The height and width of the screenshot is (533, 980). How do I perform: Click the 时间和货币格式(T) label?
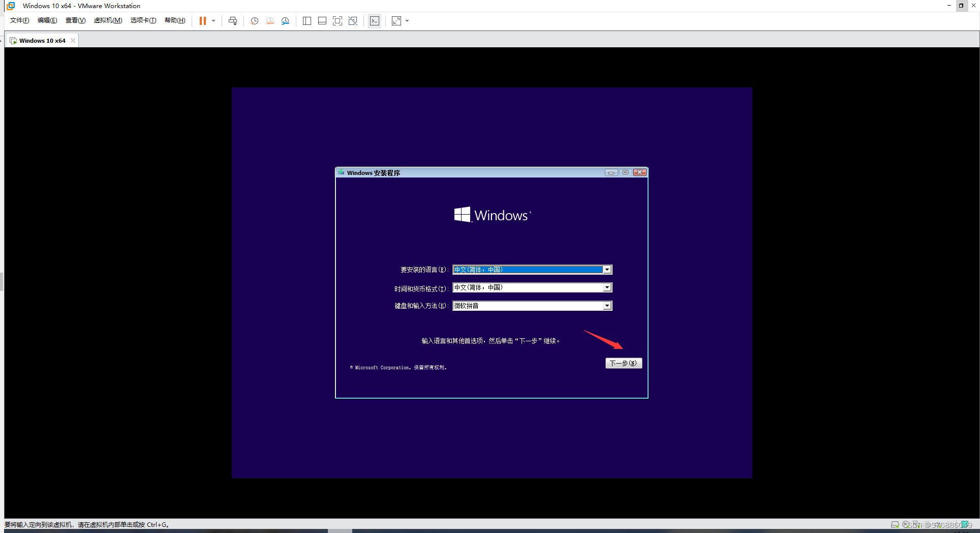click(421, 288)
